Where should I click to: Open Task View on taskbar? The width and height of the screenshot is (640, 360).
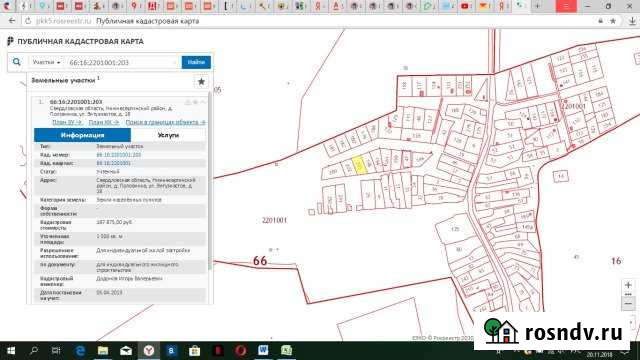point(56,351)
